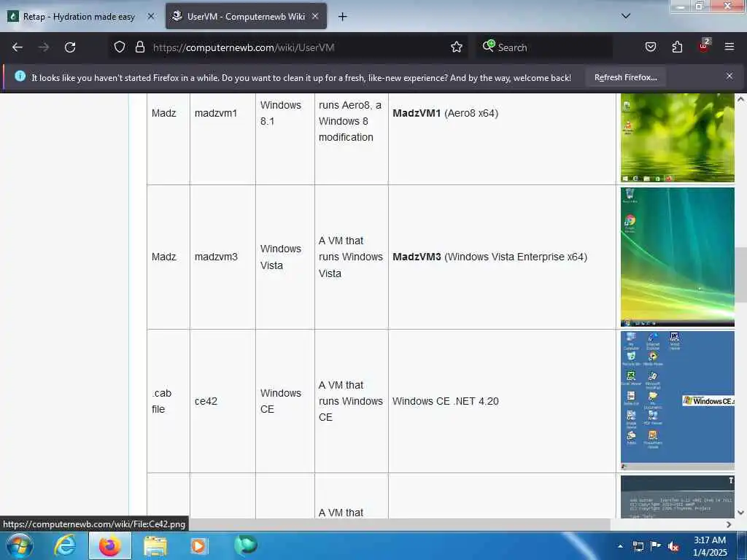This screenshot has width=747, height=560.
Task: Open the Action Center flag icon
Action: pos(656,546)
